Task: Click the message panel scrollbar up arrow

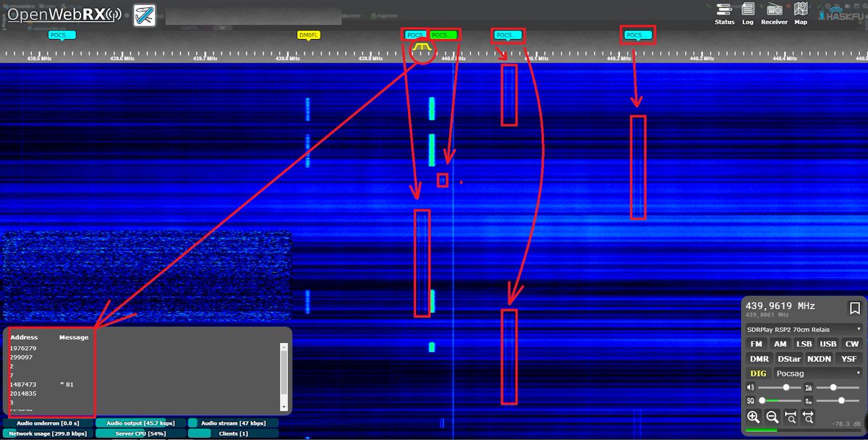Action: 284,346
